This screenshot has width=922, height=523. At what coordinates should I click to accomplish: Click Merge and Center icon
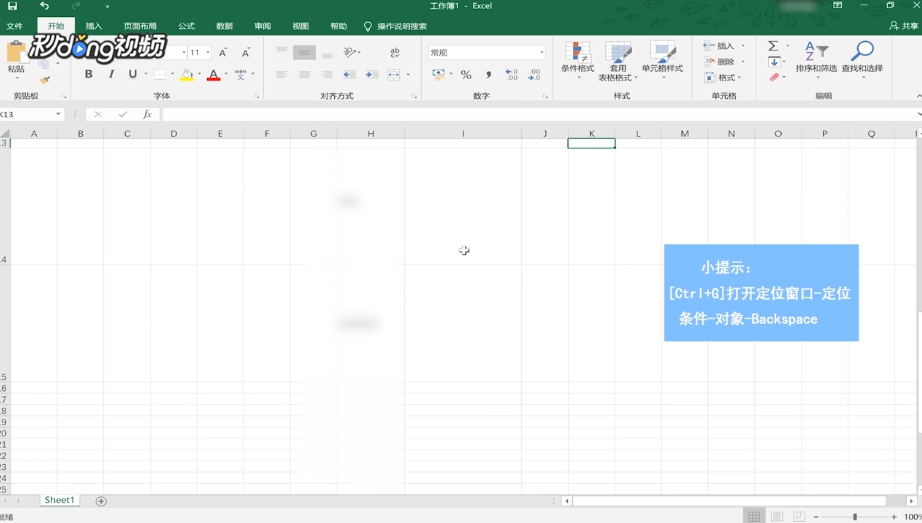[x=394, y=74]
